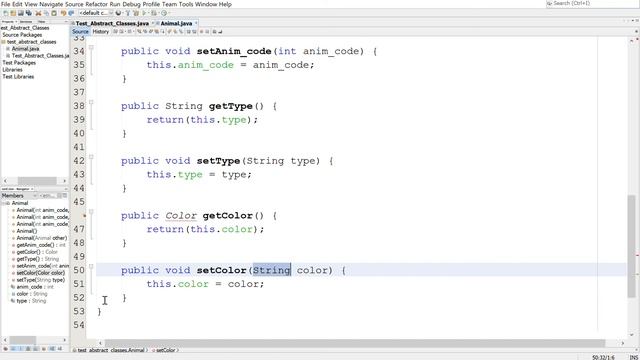Close the Test_Abstract_Classes.java editor tab
Screen dimensions: 640x360
click(153, 23)
